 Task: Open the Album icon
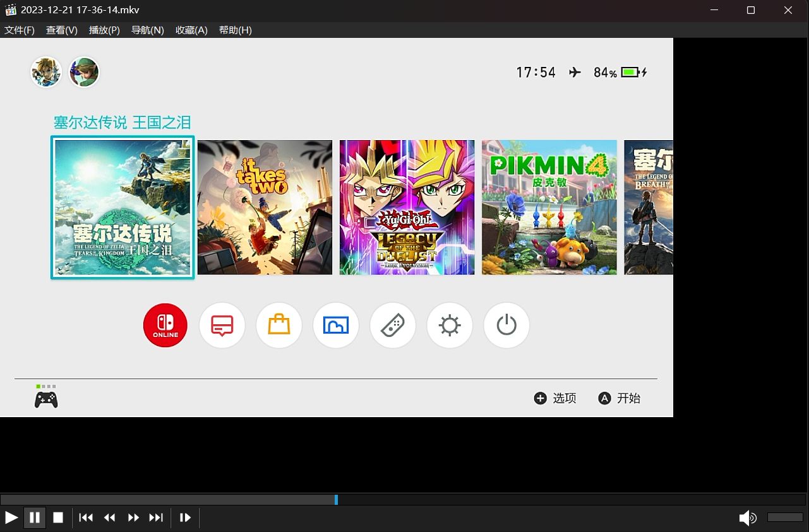[x=336, y=326]
